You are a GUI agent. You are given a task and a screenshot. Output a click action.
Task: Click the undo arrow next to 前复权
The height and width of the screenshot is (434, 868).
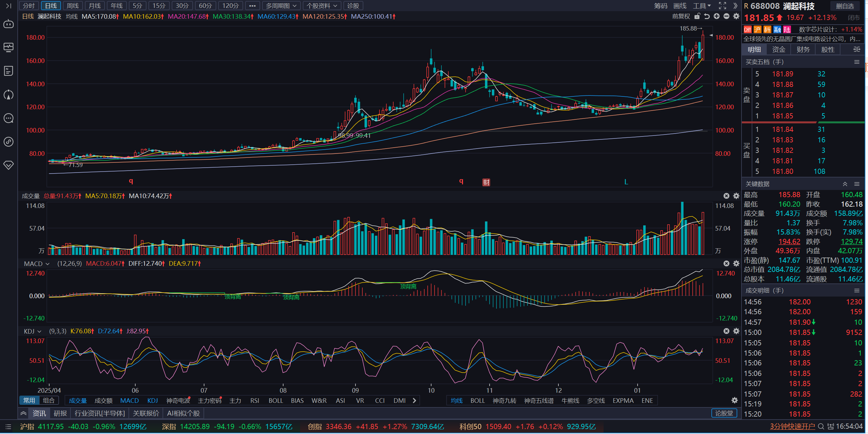(x=706, y=16)
